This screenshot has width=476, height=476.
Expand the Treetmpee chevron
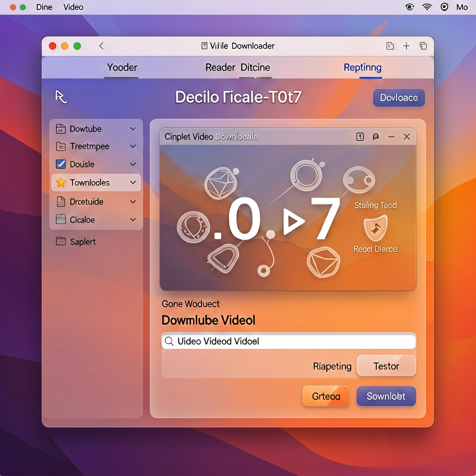[x=133, y=146]
